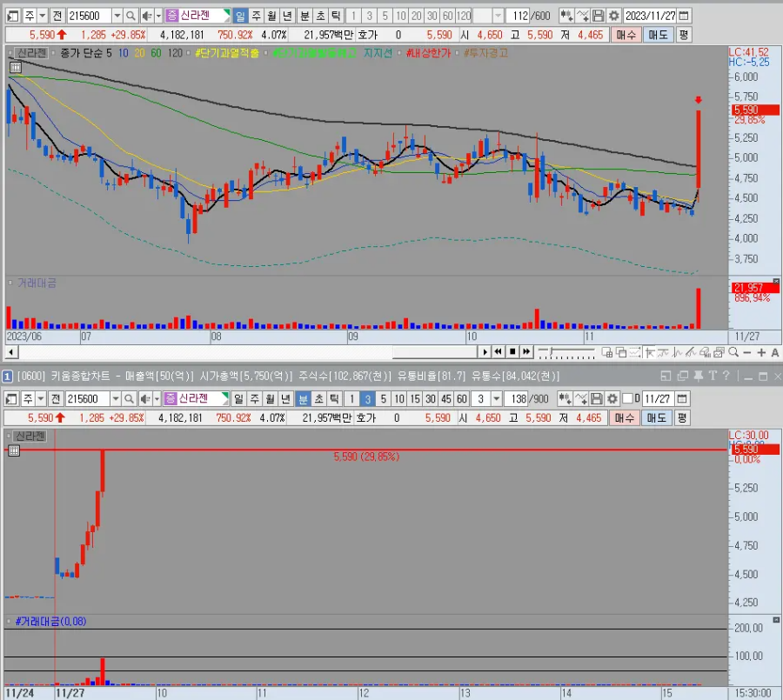The width and height of the screenshot is (783, 700).
Task: Open calendar picker next to 11/27 in lower chart
Action: point(682,399)
